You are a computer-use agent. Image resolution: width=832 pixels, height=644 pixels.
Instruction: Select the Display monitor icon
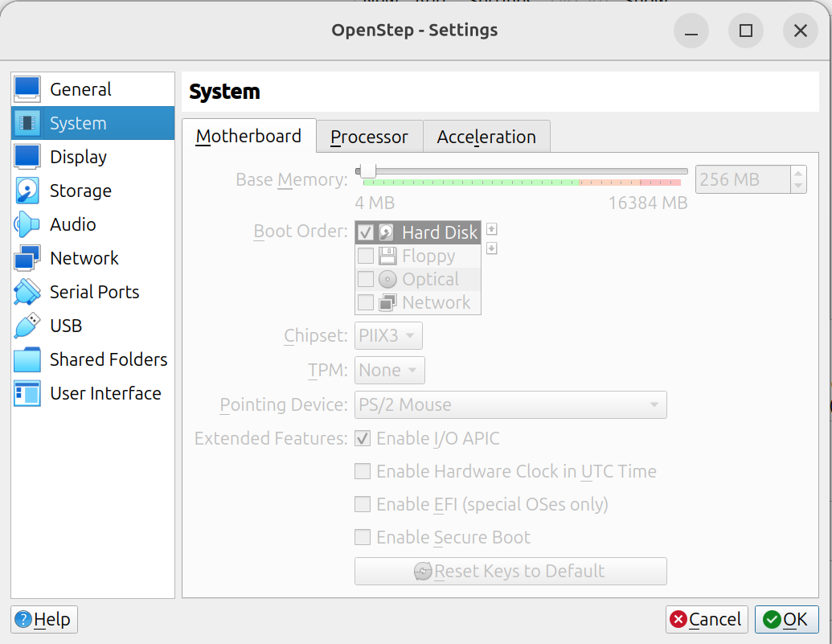click(x=27, y=157)
